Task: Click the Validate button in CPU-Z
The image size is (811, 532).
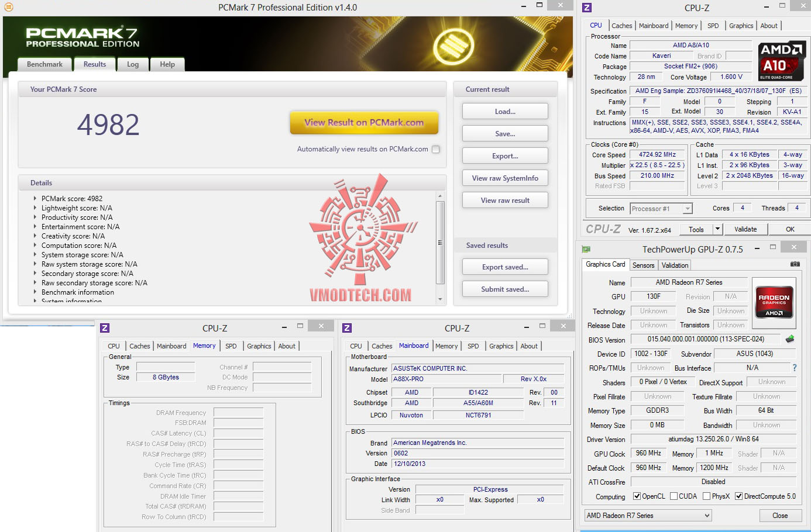Action: click(745, 229)
